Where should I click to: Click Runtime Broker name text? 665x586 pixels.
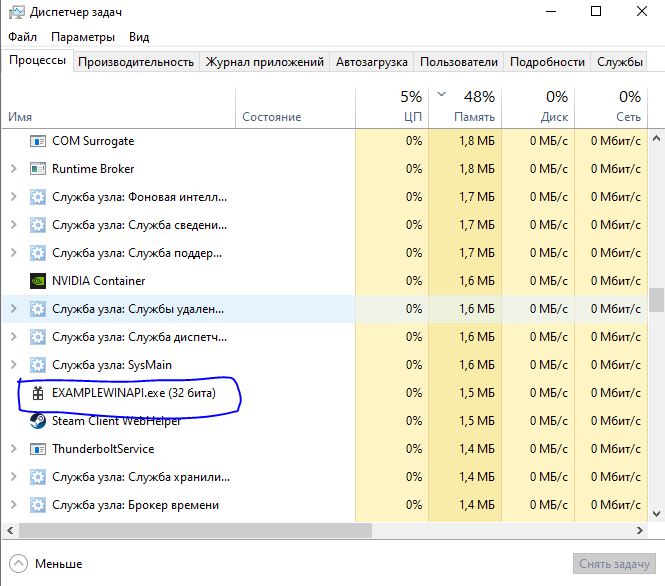tap(93, 169)
